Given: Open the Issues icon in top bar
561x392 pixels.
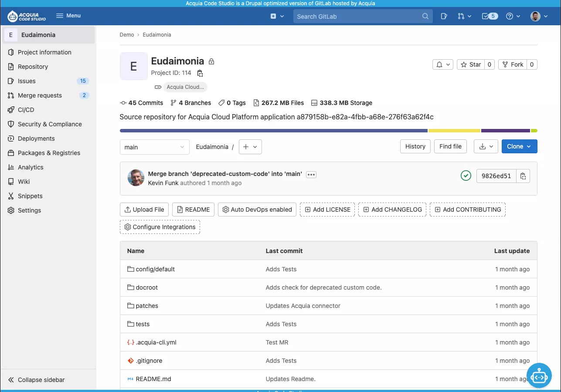Looking at the screenshot, I should 444,16.
